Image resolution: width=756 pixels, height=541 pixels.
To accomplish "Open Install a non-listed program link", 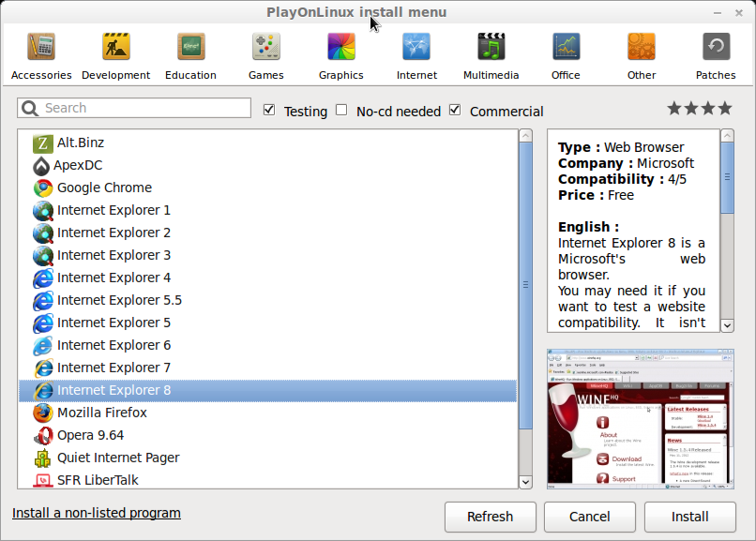I will [x=97, y=513].
